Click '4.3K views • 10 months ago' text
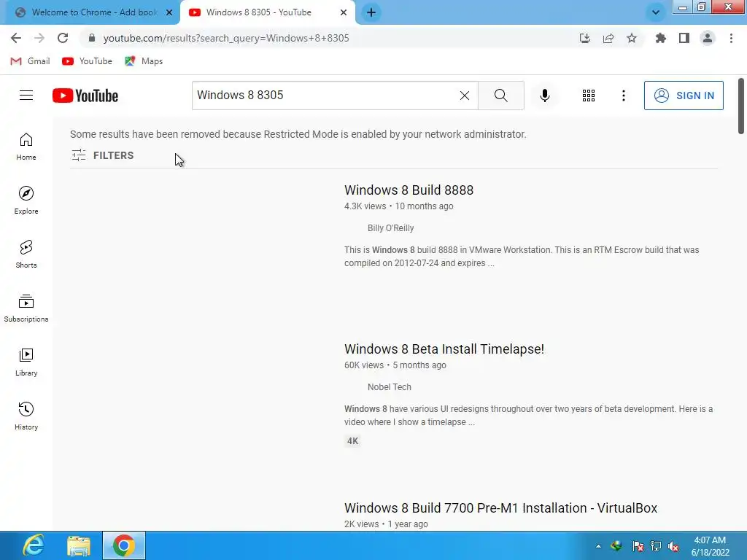This screenshot has width=747, height=560. [399, 206]
